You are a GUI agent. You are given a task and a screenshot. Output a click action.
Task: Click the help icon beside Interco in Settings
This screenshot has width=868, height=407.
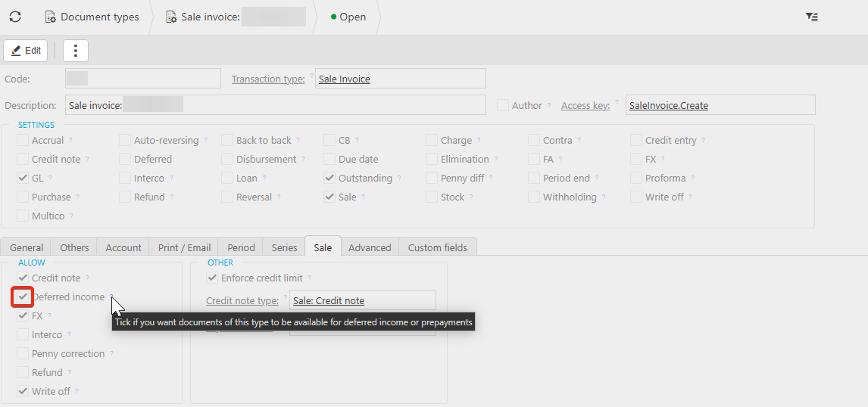(171, 178)
